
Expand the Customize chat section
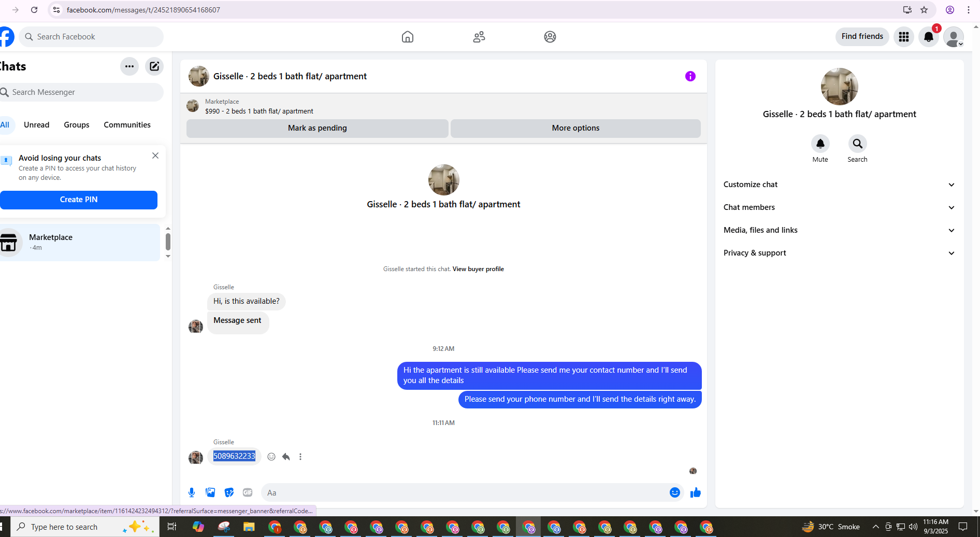pyautogui.click(x=839, y=185)
